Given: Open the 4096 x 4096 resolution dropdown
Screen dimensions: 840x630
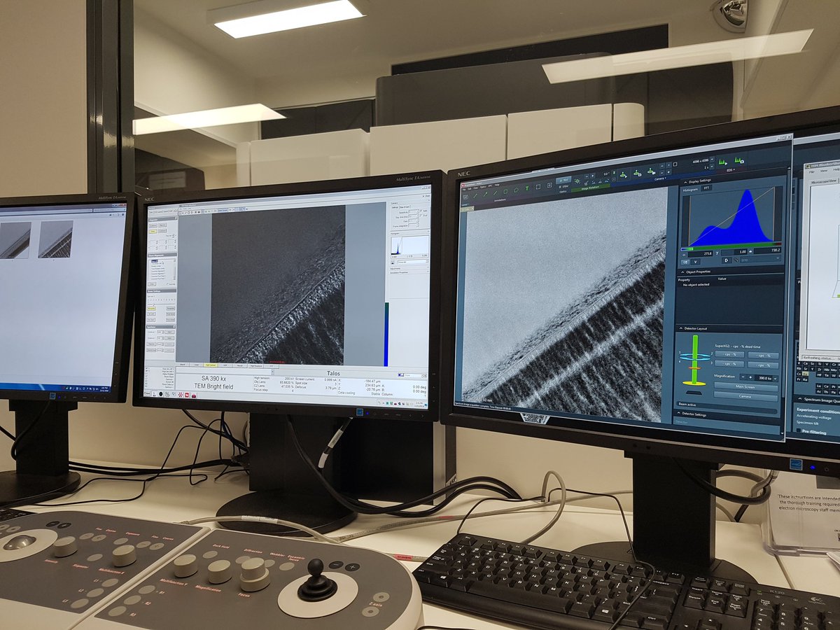Looking at the screenshot, I should [x=712, y=160].
